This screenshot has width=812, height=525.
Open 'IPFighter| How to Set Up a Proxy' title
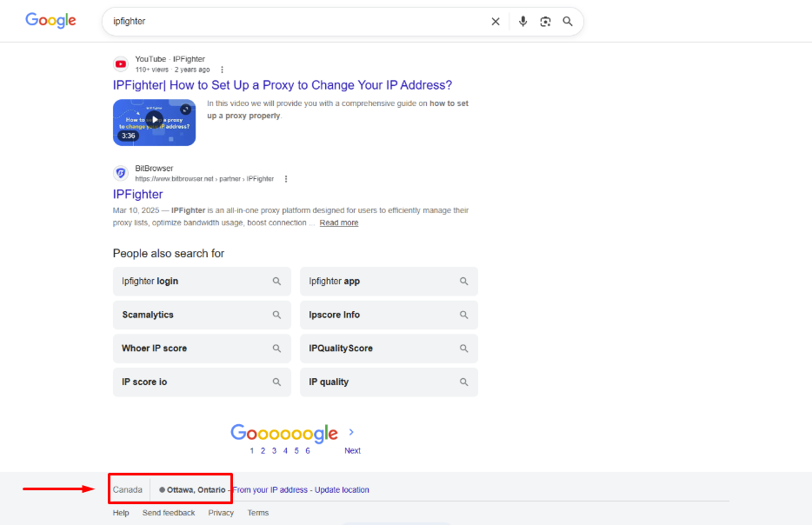283,85
